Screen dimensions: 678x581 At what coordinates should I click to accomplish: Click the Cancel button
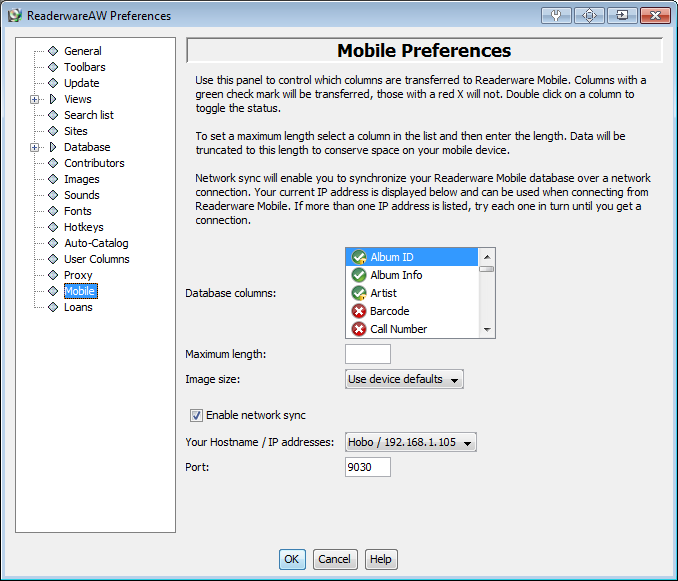pyautogui.click(x=335, y=559)
